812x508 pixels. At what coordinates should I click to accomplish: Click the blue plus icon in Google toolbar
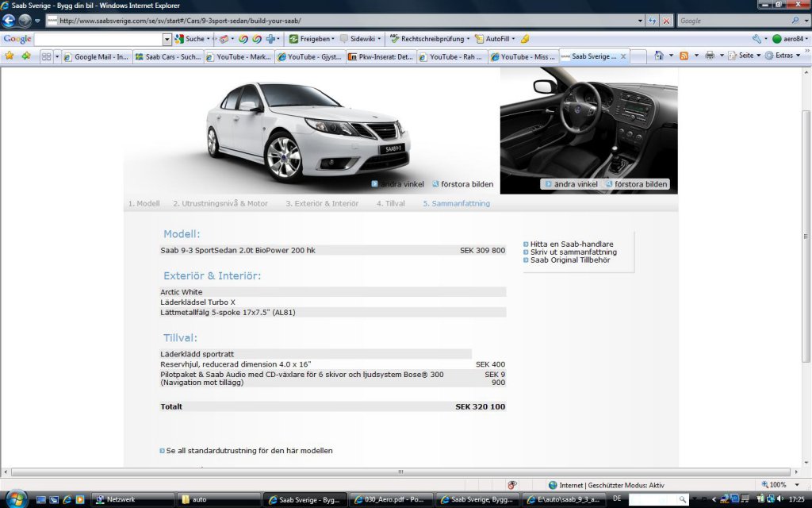(270, 39)
